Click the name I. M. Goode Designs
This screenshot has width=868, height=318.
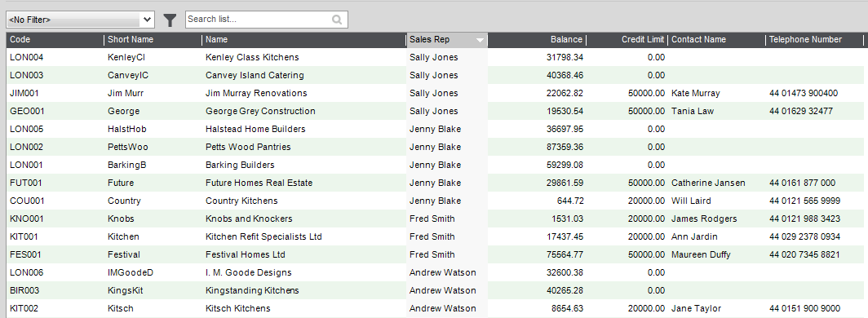coord(249,272)
